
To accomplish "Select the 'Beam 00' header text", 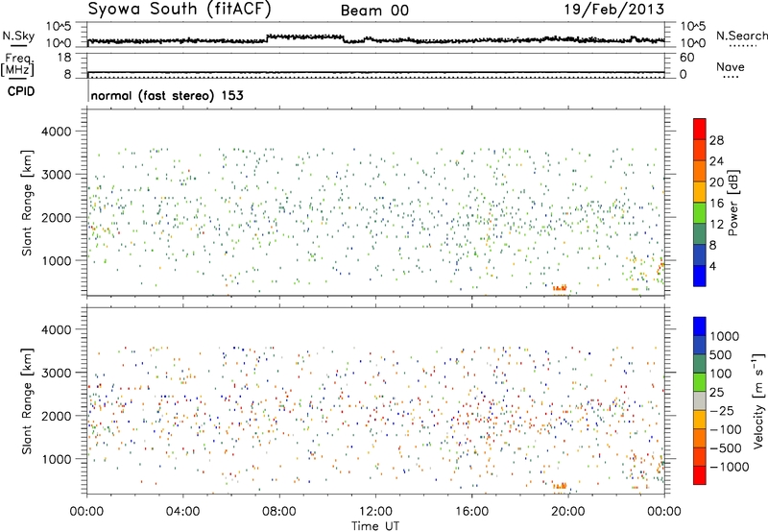I will point(374,11).
